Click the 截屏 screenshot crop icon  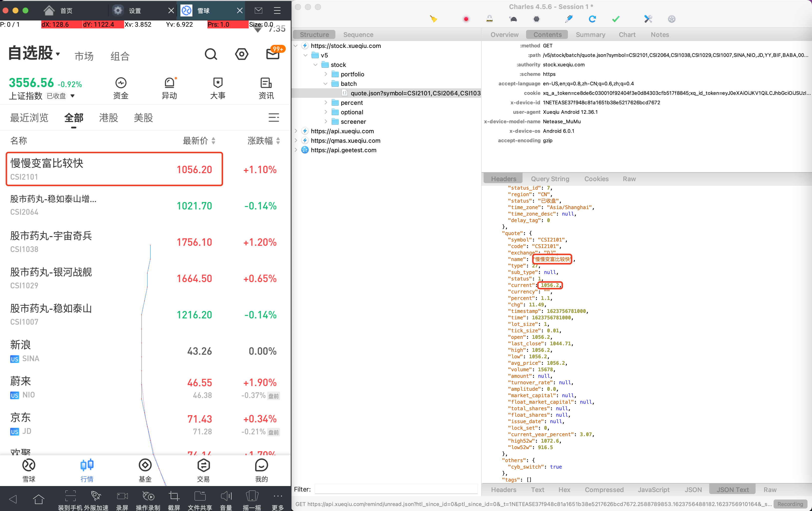174,496
